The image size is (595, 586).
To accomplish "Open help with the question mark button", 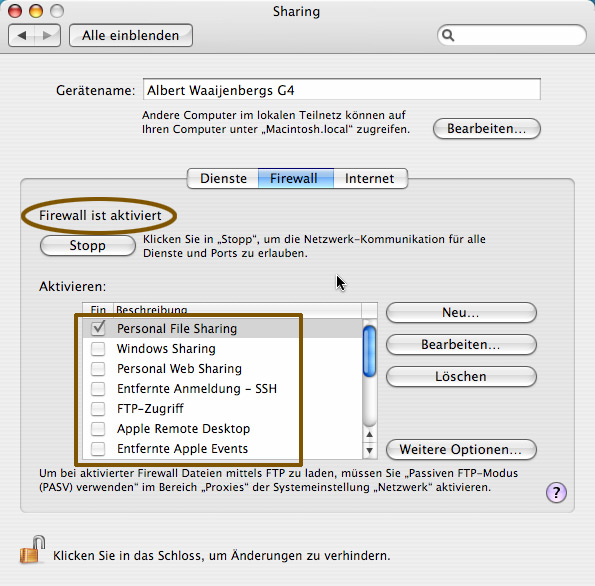I will coord(556,493).
